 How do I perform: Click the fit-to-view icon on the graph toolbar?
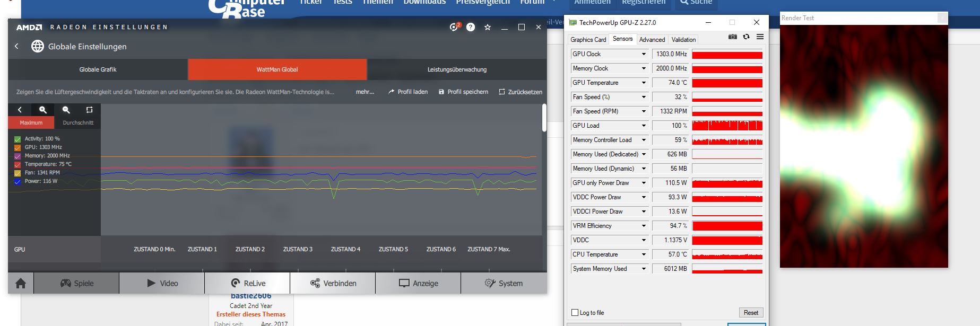[x=89, y=110]
